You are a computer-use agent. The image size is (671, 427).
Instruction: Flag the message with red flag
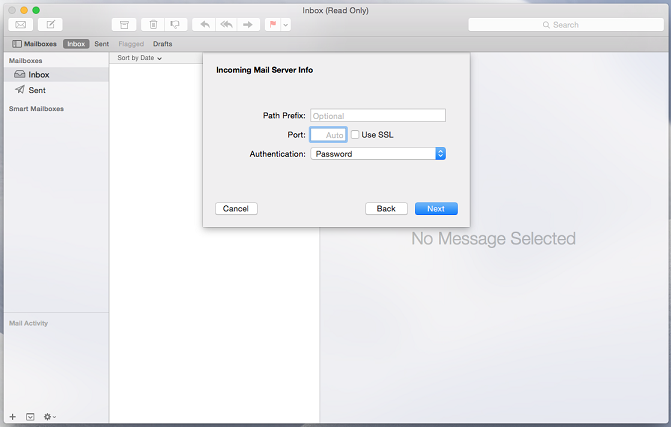point(273,24)
